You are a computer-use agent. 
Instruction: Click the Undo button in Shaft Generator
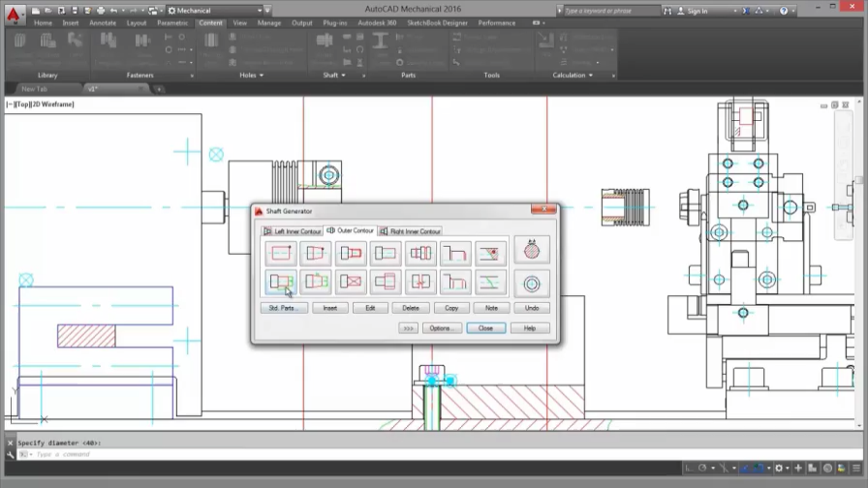point(532,308)
